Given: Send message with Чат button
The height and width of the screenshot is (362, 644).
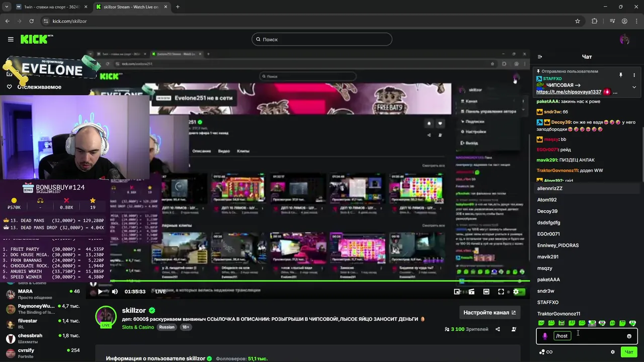Looking at the screenshot, I should [629, 352].
